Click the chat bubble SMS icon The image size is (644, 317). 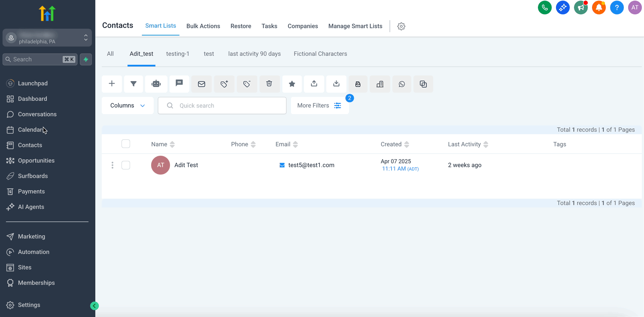tap(179, 84)
